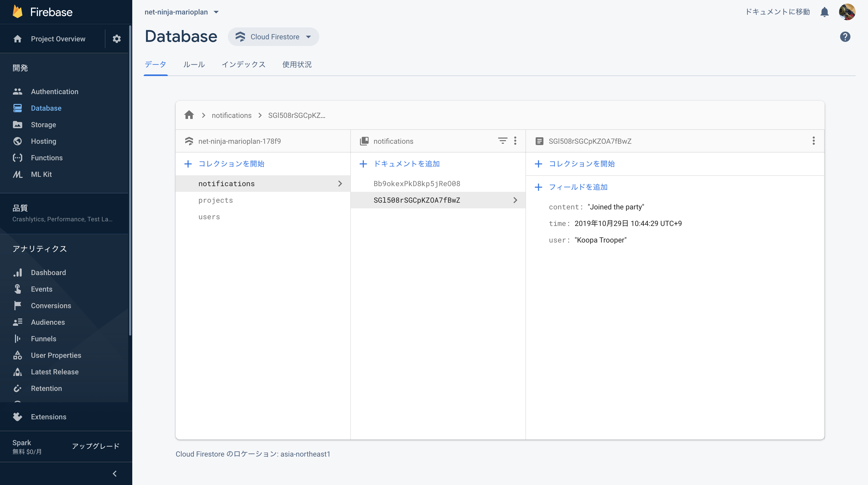Screen dimensions: 868x485
Task: Select the ルール tab
Action: (x=194, y=64)
